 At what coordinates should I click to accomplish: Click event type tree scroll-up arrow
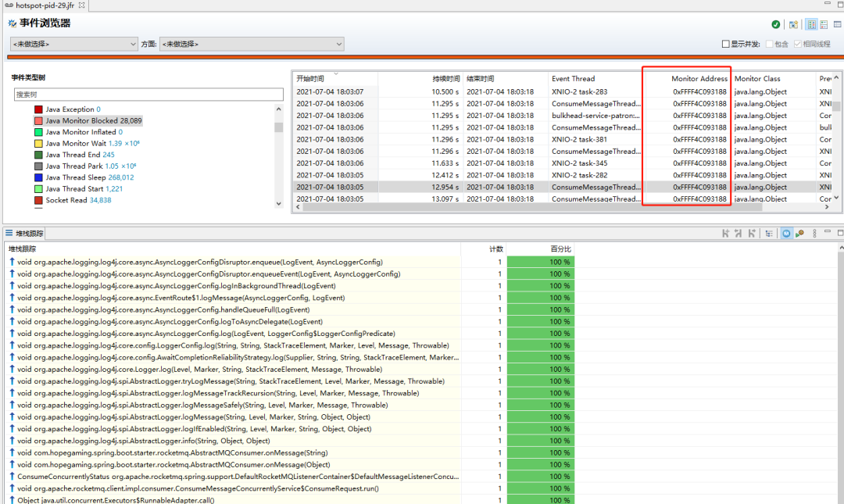278,109
